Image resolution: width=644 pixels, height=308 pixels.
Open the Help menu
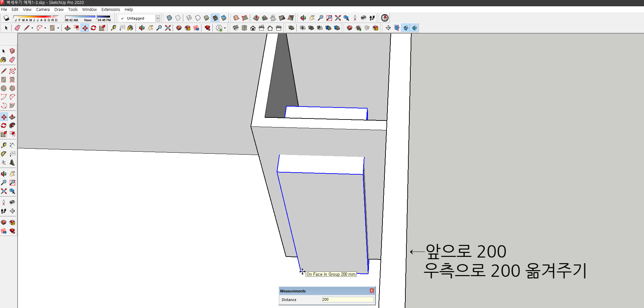click(129, 10)
